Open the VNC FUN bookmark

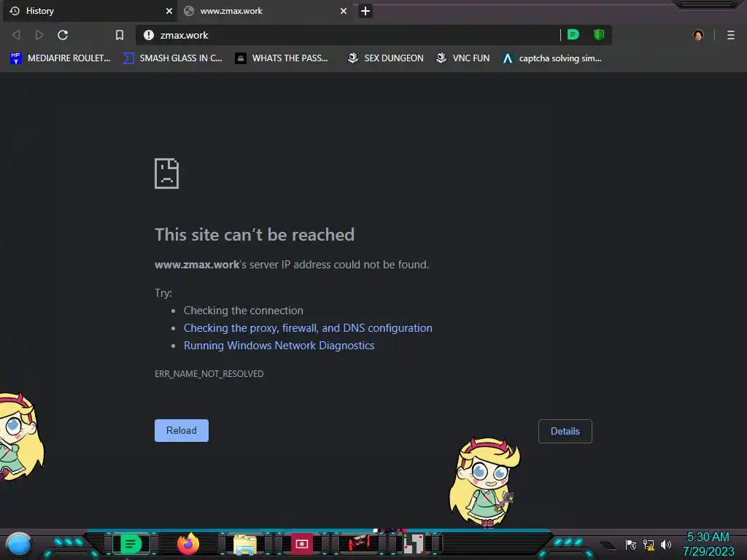463,58
